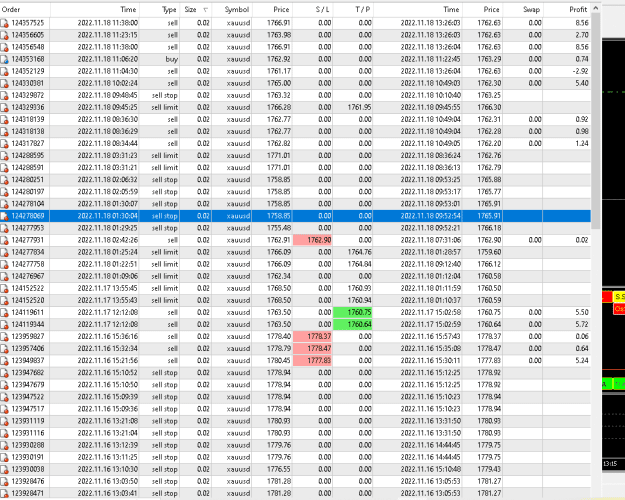Click the order icon for order 124277953
The height and width of the screenshot is (500, 625).
click(4, 228)
